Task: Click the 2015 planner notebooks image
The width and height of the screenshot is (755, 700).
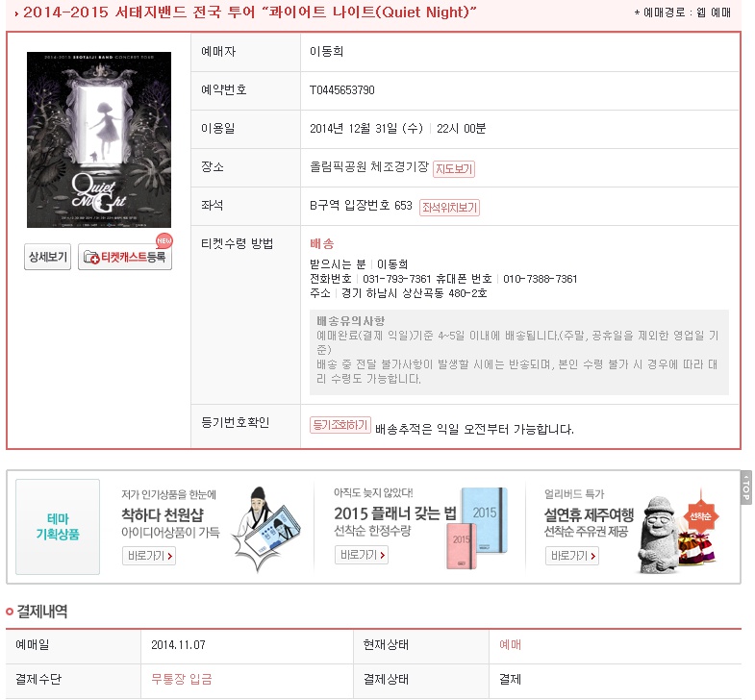Action: pyautogui.click(x=477, y=528)
